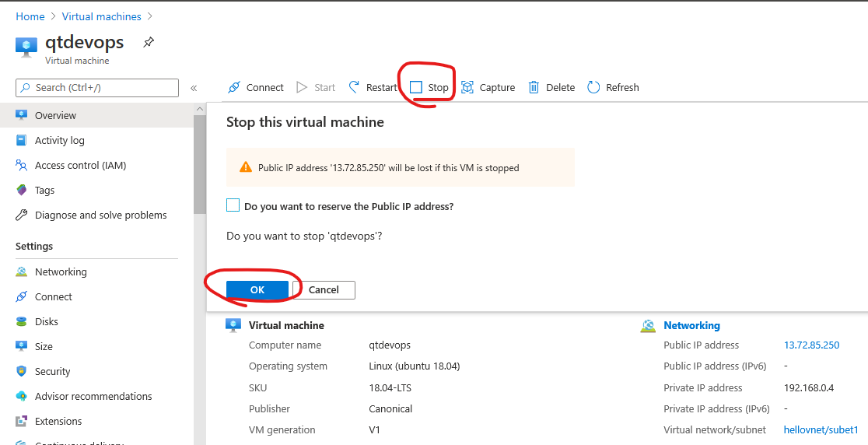
Task: Click the Connect icon in sidebar Settings
Action: (x=22, y=296)
